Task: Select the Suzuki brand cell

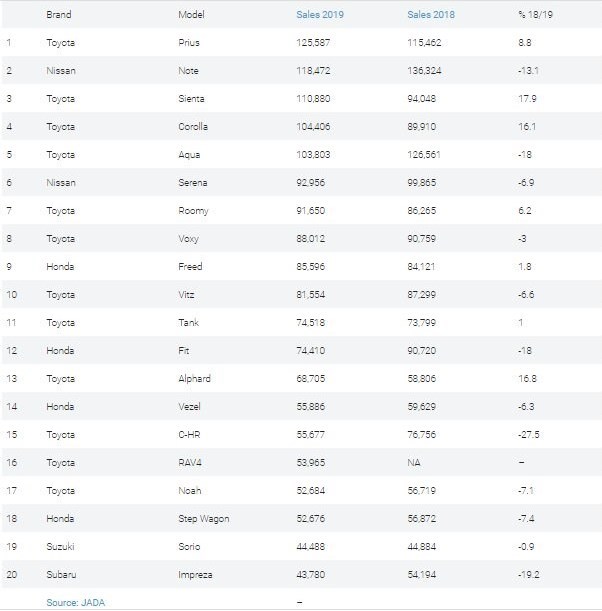Action: point(60,546)
